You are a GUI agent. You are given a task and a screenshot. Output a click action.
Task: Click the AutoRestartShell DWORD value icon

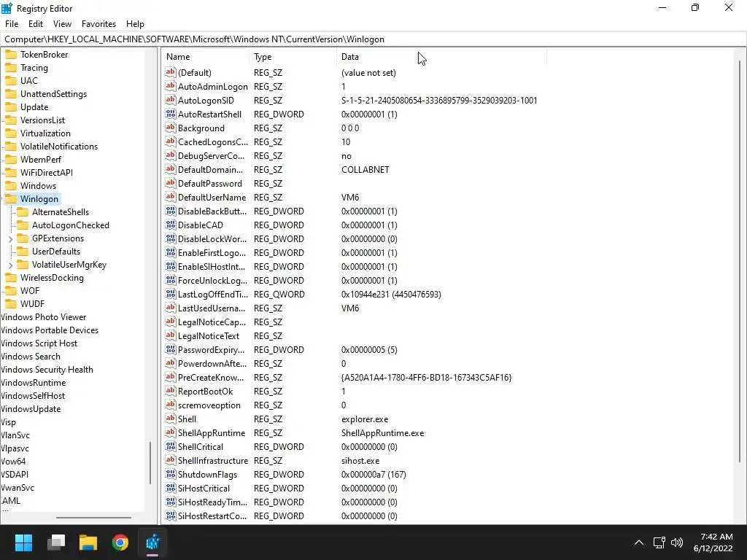click(x=171, y=114)
